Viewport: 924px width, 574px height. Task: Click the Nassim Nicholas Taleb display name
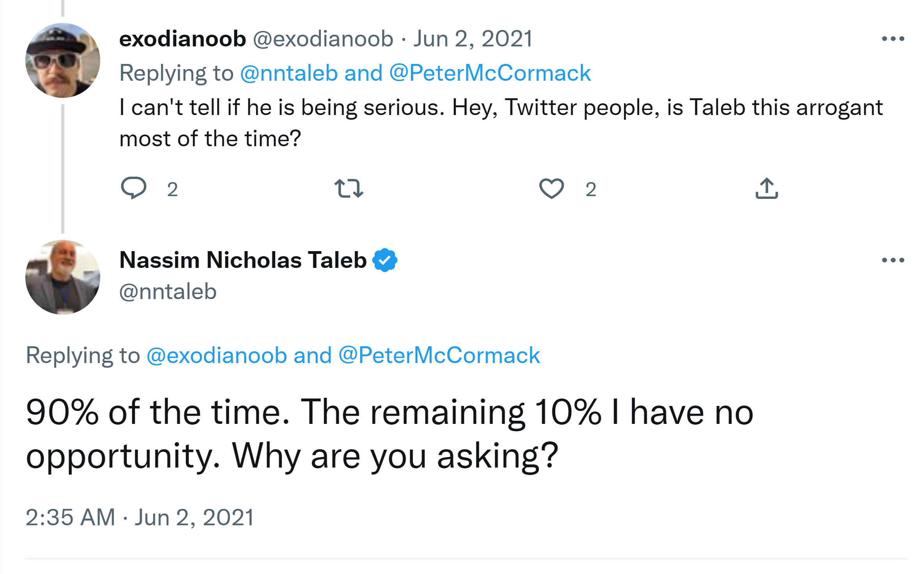[x=243, y=260]
